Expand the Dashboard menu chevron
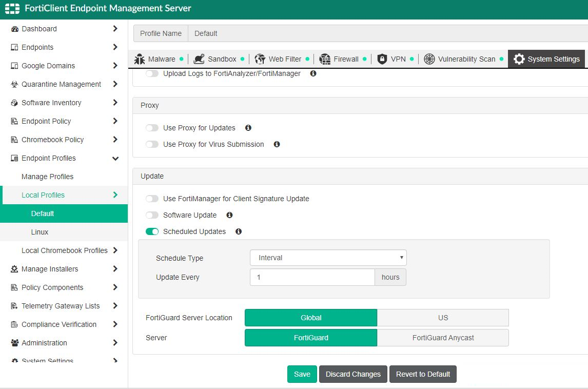Screen dimensions: 588x389 click(115, 29)
